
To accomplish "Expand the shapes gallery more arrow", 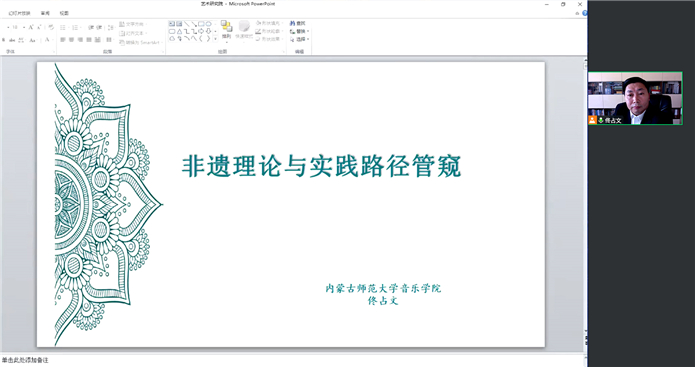I will (x=216, y=39).
